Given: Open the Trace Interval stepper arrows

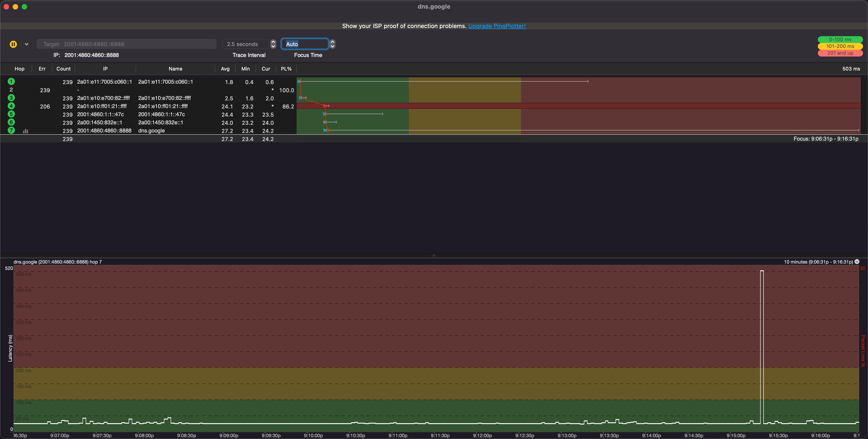Looking at the screenshot, I should tap(273, 44).
